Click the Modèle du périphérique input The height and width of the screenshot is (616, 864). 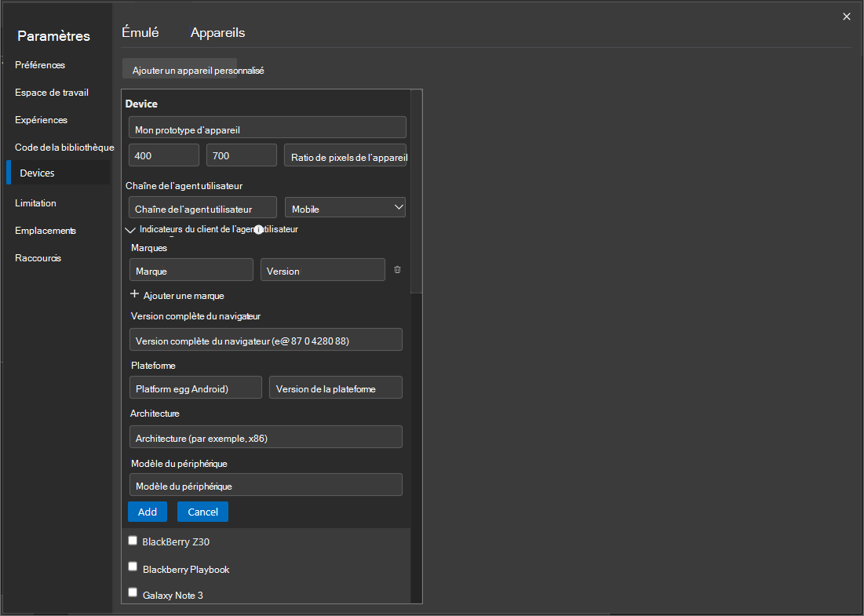265,485
